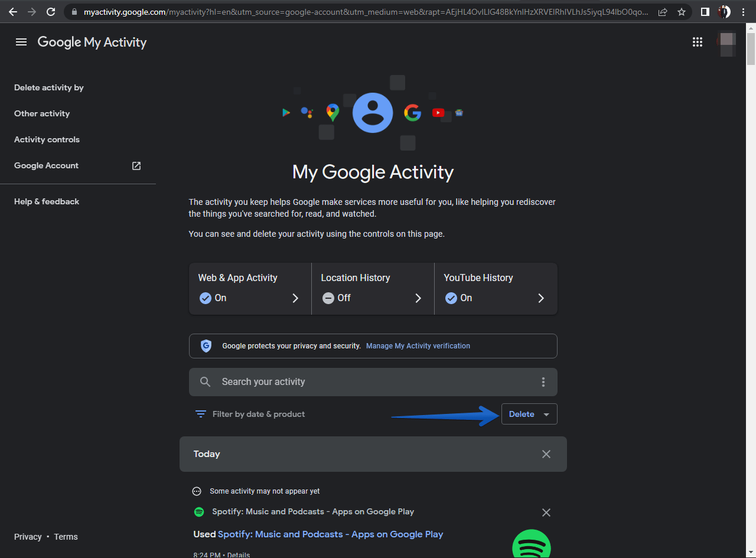The height and width of the screenshot is (558, 756).
Task: Delete the Spotify activity entry
Action: (546, 513)
